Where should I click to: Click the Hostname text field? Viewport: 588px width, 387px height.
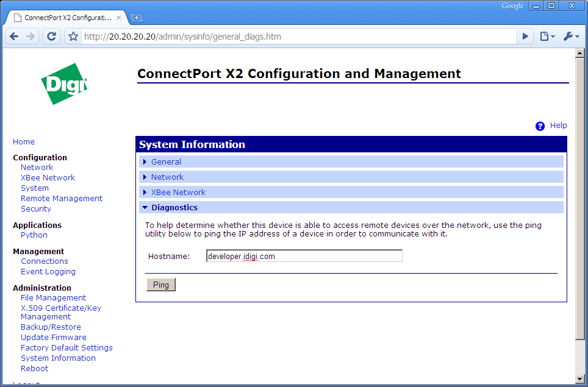[304, 257]
